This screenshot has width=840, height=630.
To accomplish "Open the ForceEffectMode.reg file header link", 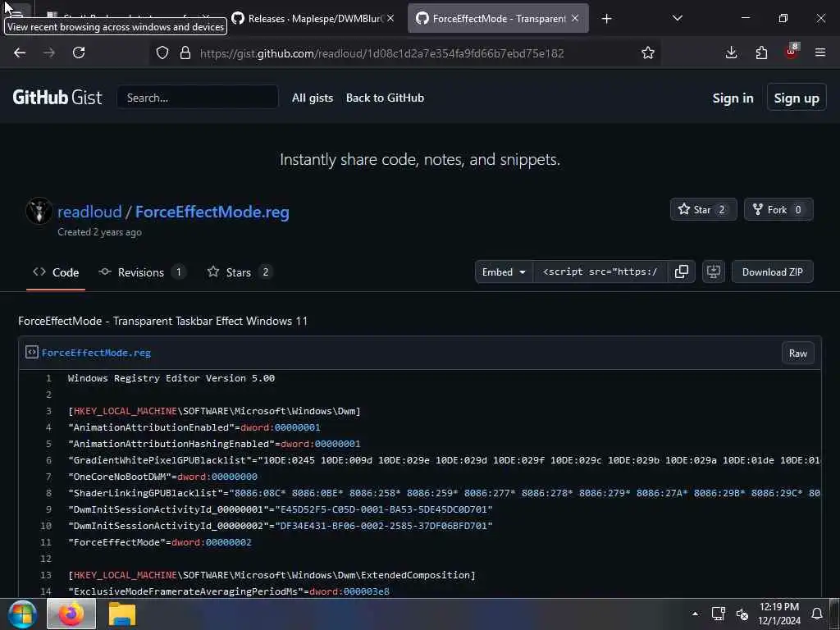I will click(97, 353).
